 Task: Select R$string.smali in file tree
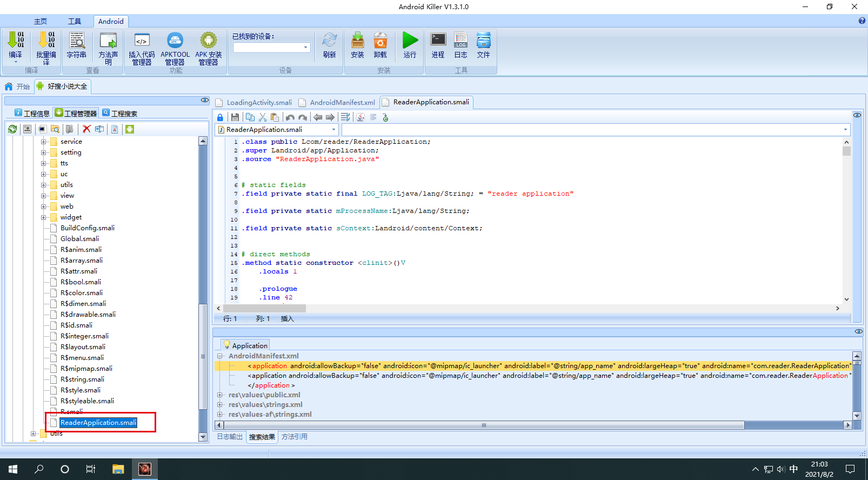(x=82, y=379)
